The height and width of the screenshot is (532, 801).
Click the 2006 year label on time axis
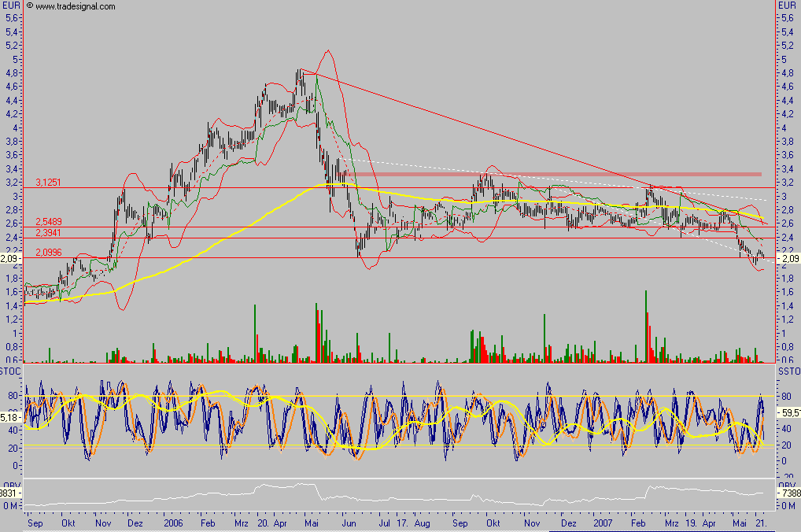[173, 523]
